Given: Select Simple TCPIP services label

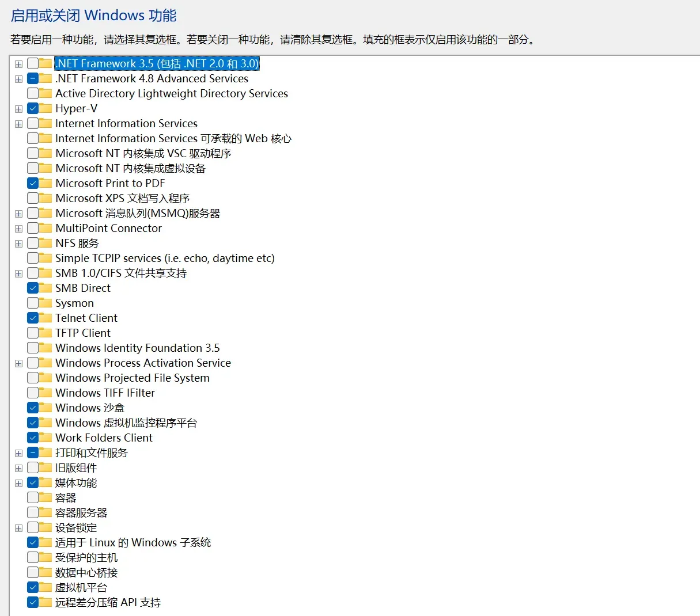Looking at the screenshot, I should [165, 258].
